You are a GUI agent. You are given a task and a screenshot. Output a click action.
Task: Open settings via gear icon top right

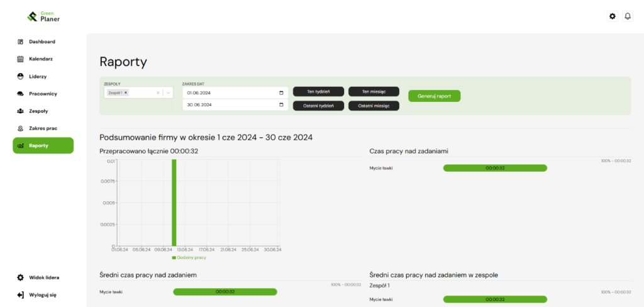(613, 16)
